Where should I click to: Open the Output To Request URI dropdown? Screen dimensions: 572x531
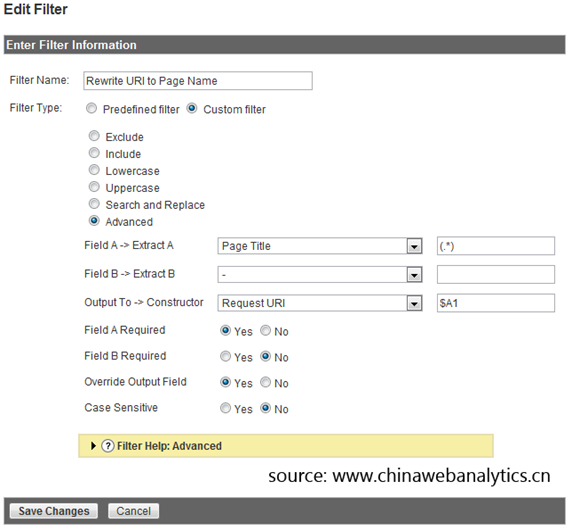tap(320, 303)
